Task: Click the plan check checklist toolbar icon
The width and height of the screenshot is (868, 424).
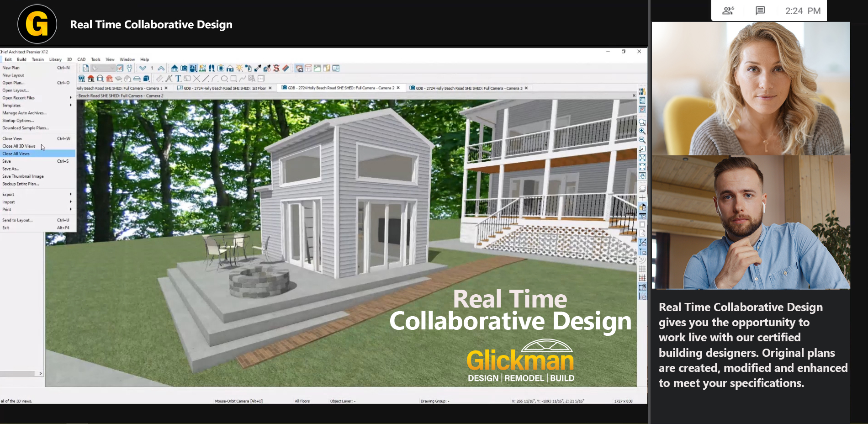Action: (x=120, y=68)
